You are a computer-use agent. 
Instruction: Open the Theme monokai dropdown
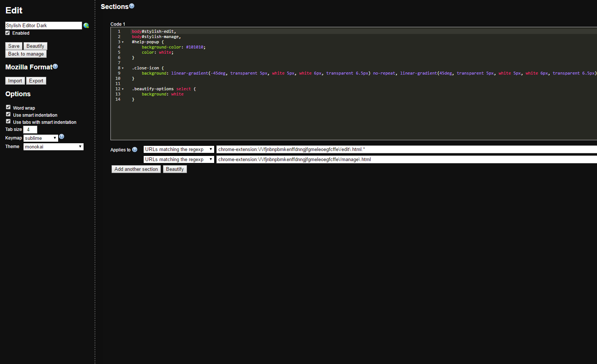click(x=53, y=147)
